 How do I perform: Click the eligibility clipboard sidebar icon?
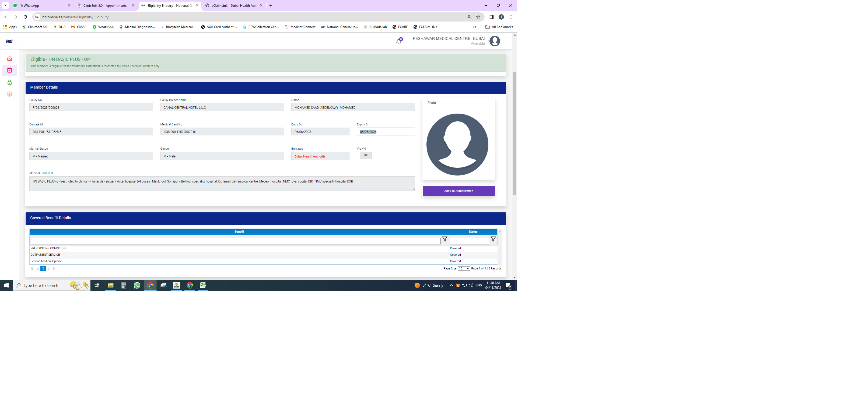pyautogui.click(x=9, y=70)
